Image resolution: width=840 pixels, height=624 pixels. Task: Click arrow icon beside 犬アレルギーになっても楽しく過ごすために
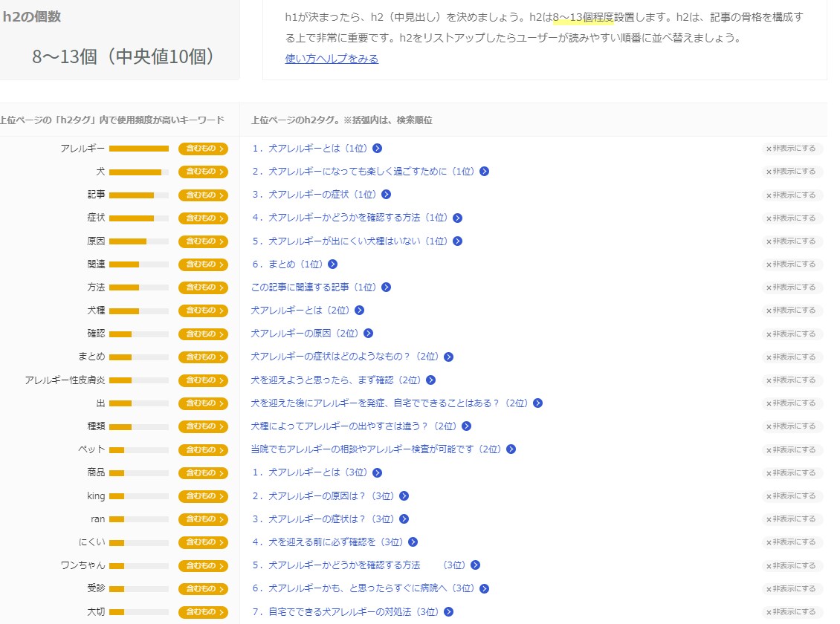484,172
